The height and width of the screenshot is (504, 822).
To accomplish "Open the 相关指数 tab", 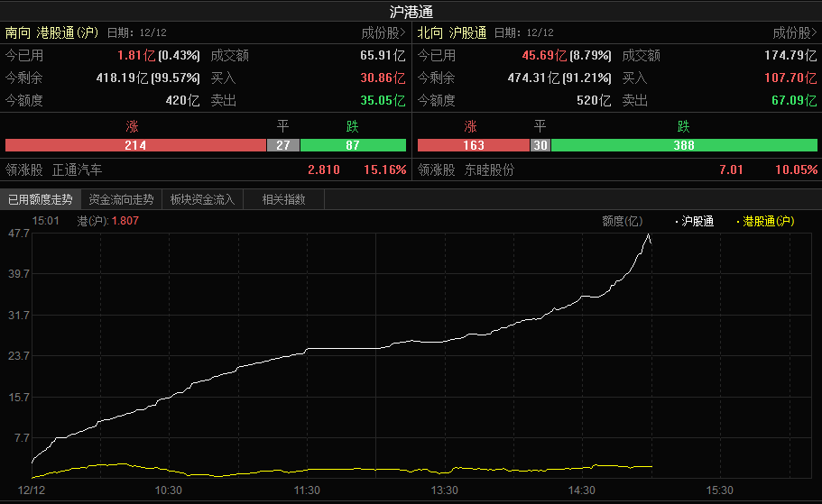I will (283, 199).
